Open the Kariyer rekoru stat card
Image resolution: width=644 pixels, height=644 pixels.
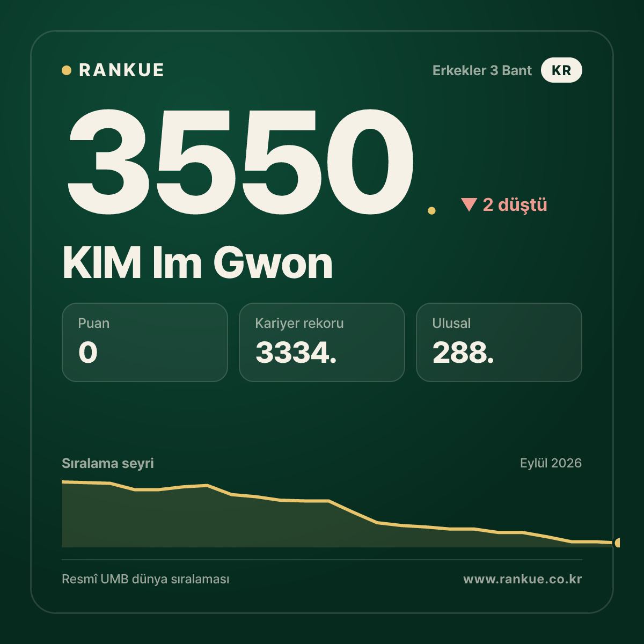(322, 342)
